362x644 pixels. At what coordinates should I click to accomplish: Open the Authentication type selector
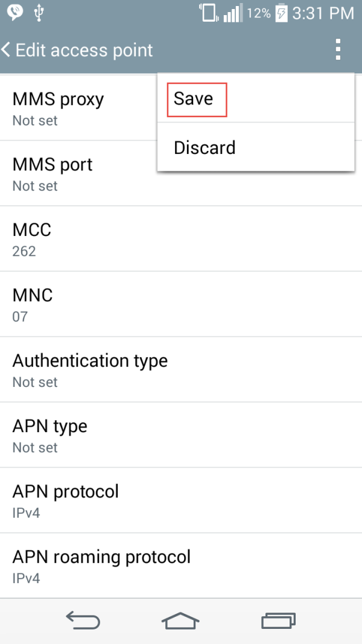(91, 369)
